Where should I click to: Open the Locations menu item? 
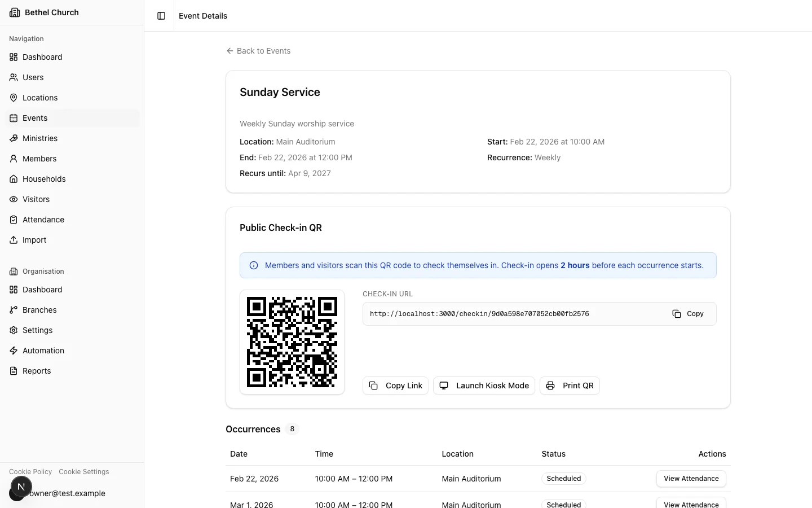(72, 98)
